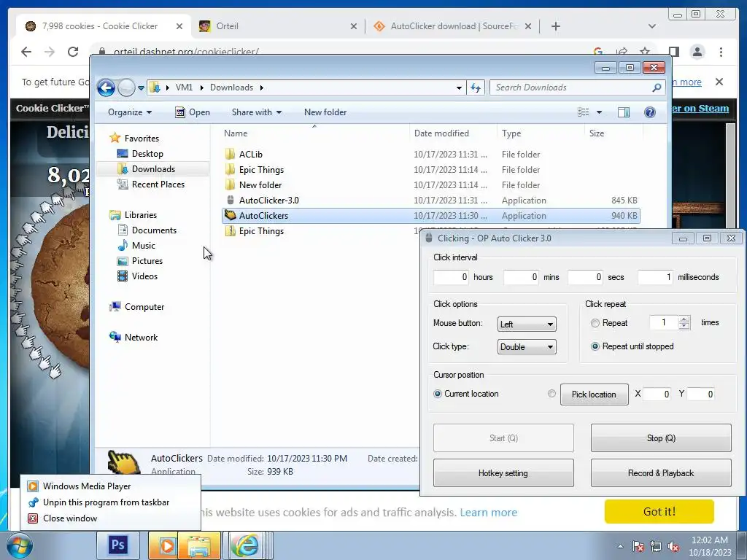Refresh the Downloads folder address bar

[476, 87]
